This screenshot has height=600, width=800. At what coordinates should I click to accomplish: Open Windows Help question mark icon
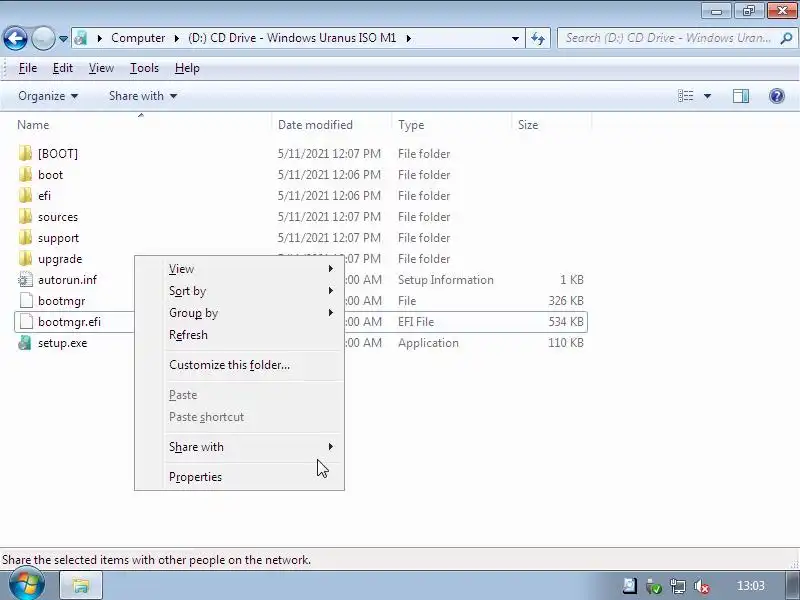click(x=777, y=96)
